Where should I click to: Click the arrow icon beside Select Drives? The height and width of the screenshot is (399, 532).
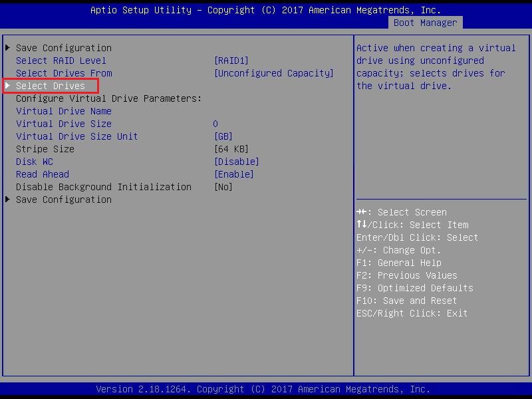pos(8,86)
